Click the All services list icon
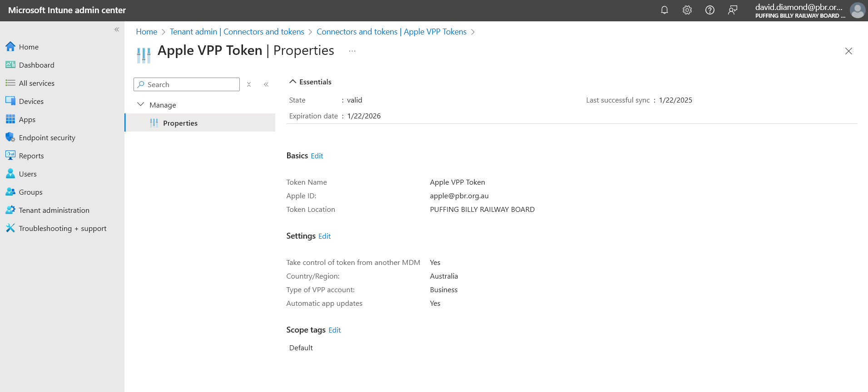The height and width of the screenshot is (392, 868). (x=10, y=83)
